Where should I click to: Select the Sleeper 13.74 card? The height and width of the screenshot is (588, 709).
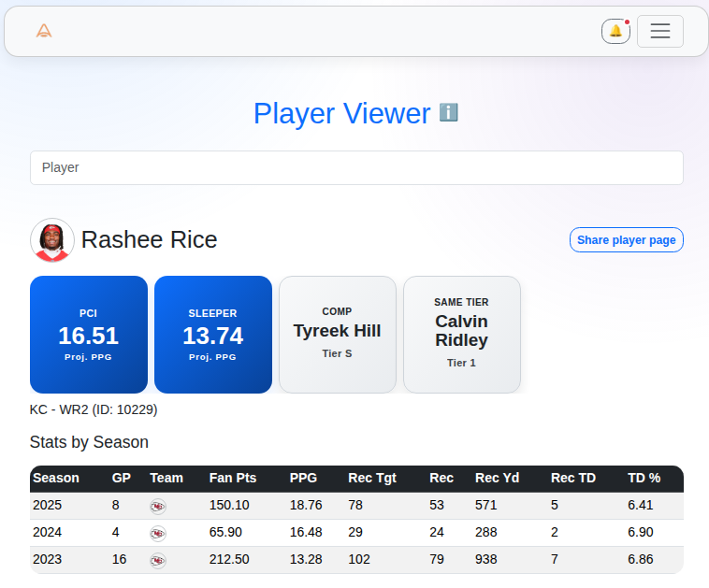coord(213,335)
